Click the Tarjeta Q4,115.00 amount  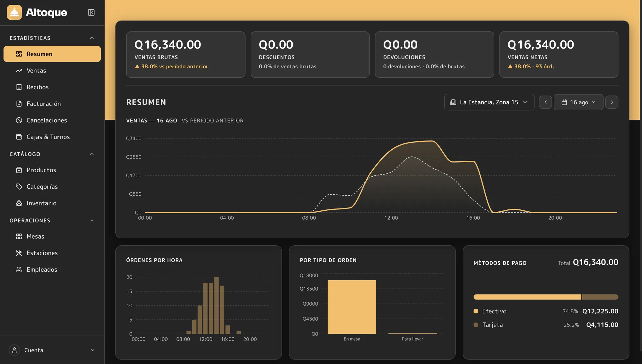click(x=602, y=325)
